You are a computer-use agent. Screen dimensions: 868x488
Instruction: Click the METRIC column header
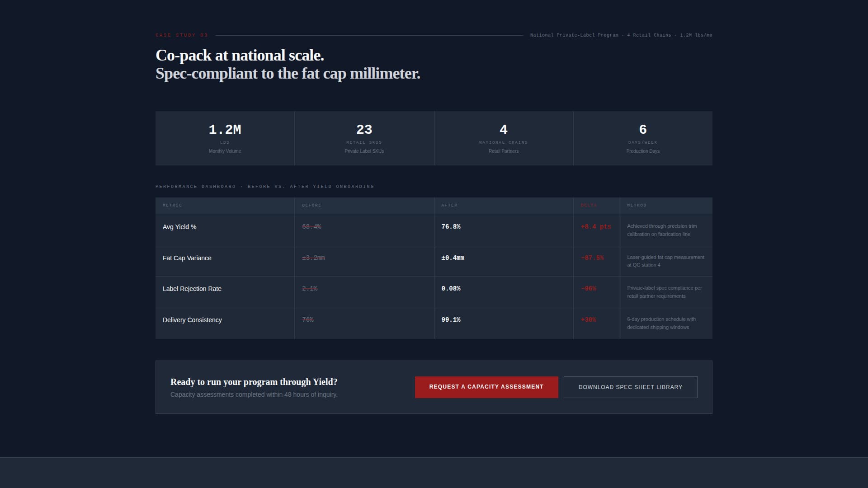172,205
